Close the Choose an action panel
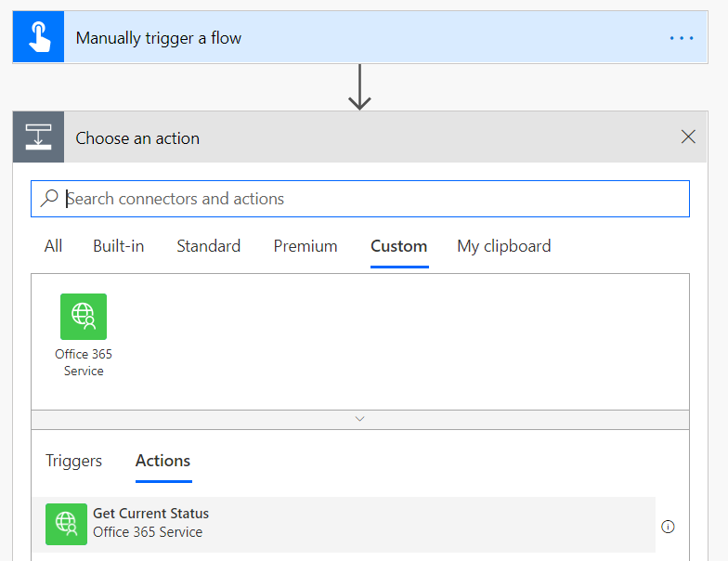The height and width of the screenshot is (561, 728). coord(688,137)
